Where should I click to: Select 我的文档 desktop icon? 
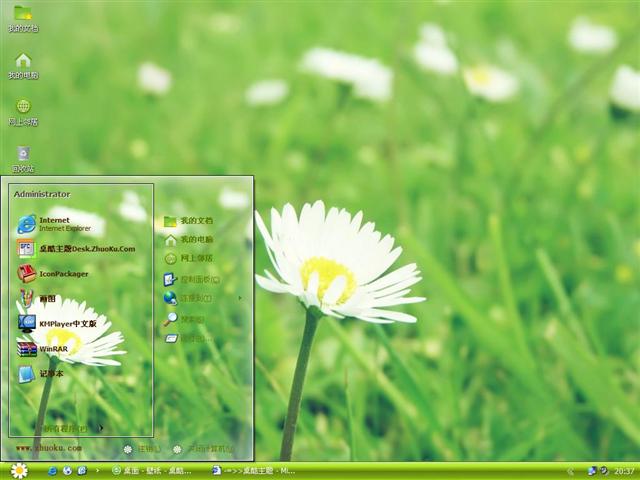pyautogui.click(x=23, y=17)
